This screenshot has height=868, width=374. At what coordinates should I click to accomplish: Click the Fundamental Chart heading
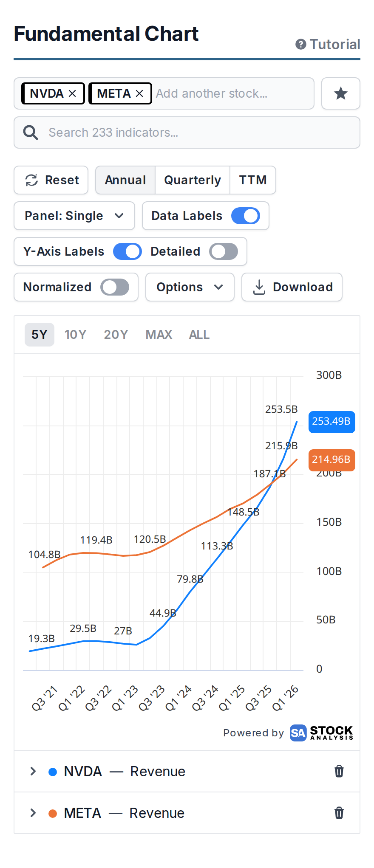[106, 34]
